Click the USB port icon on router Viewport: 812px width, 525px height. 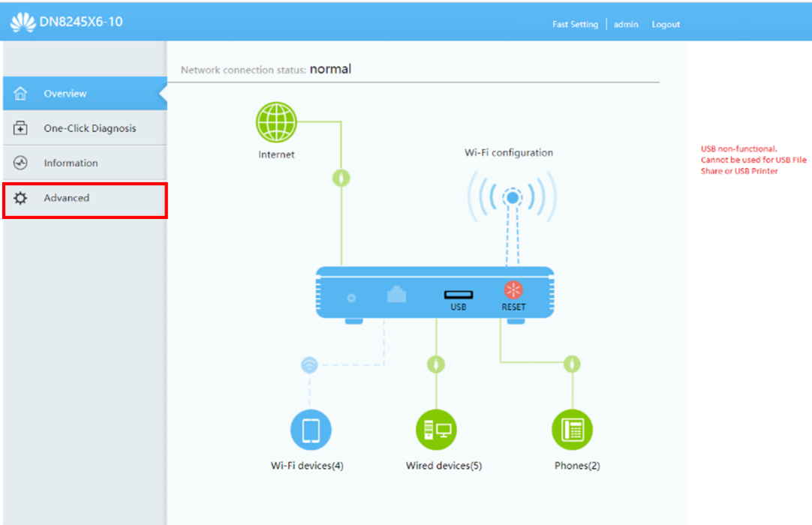(x=458, y=295)
